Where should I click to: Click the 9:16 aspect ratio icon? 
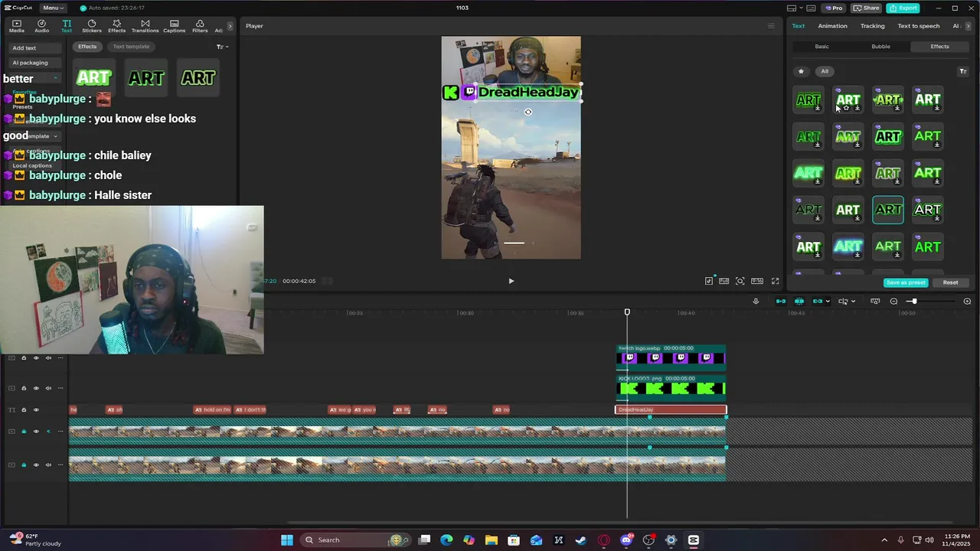tap(757, 281)
